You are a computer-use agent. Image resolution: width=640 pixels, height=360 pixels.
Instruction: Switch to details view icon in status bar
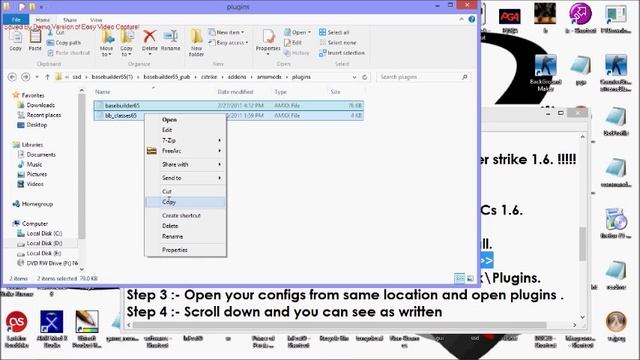460,278
